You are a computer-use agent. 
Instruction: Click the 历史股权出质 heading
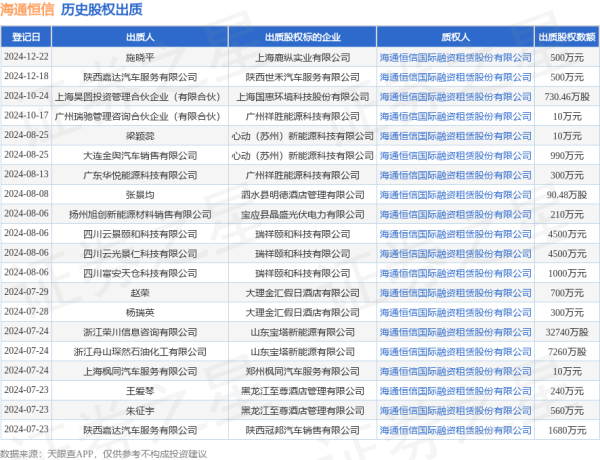[x=101, y=10]
